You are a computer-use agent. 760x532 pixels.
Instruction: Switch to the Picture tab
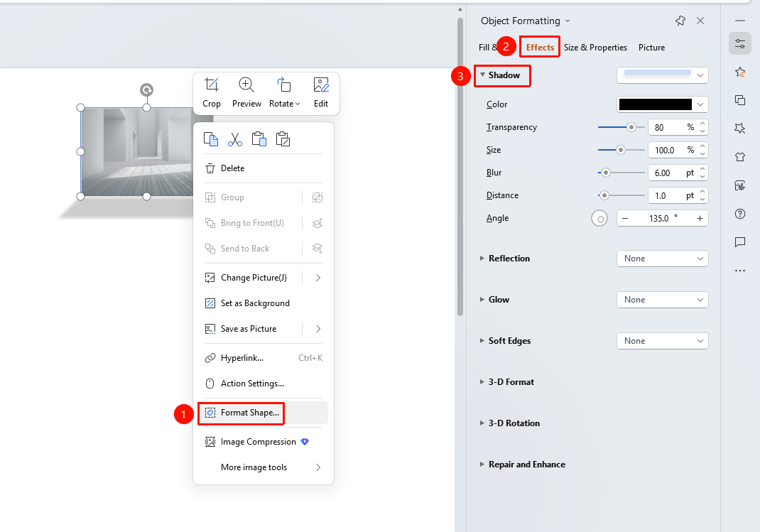coord(651,48)
